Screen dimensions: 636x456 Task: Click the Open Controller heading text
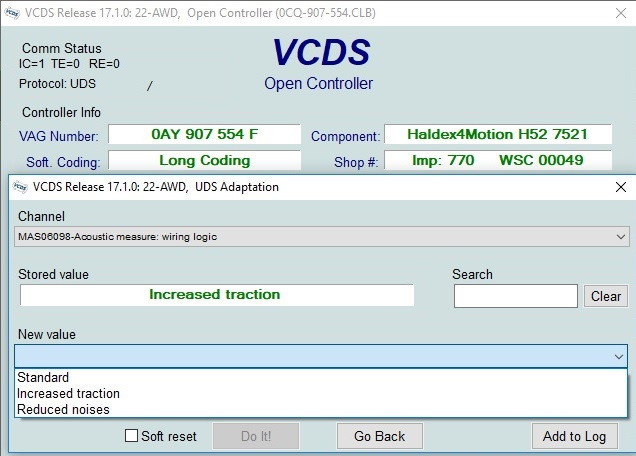coord(318,84)
